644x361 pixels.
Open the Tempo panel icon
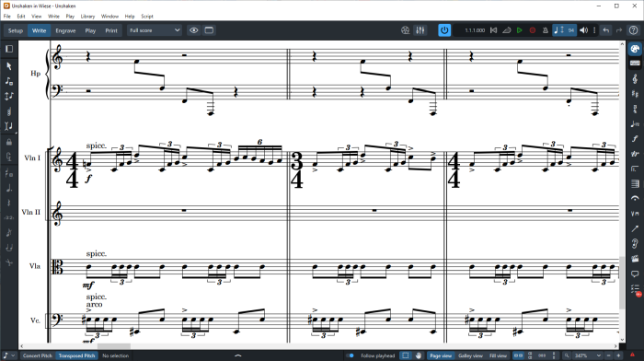(635, 123)
